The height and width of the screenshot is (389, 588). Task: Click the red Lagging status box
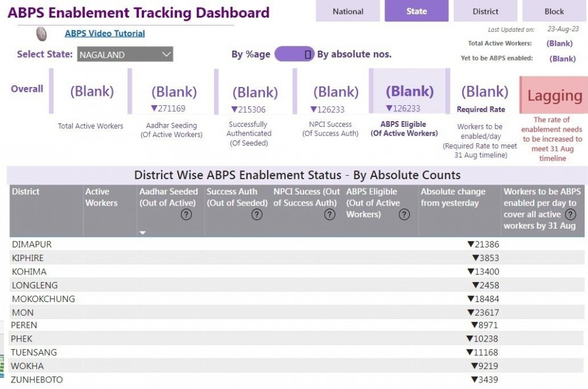click(554, 95)
